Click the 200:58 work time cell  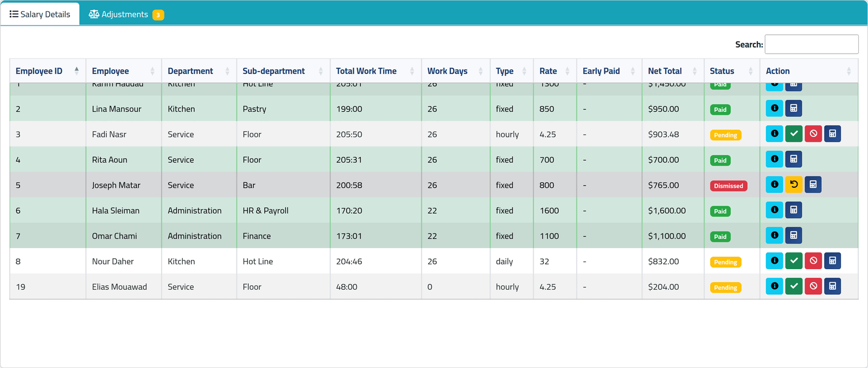point(375,185)
